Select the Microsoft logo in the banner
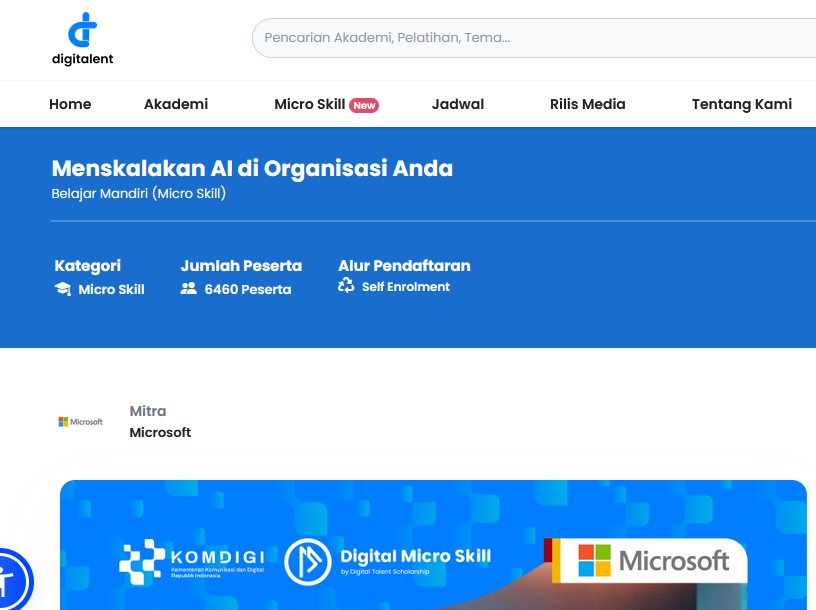The image size is (816, 610). click(x=654, y=561)
